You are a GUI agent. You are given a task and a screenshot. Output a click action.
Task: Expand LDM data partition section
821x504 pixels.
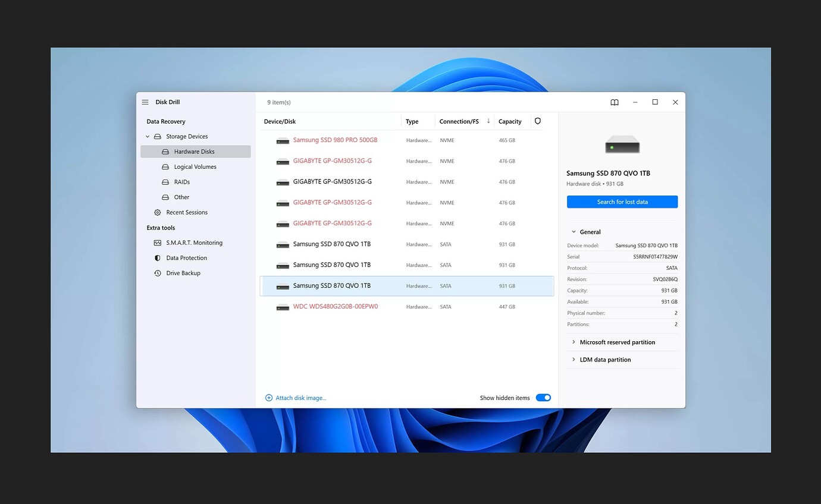tap(574, 360)
